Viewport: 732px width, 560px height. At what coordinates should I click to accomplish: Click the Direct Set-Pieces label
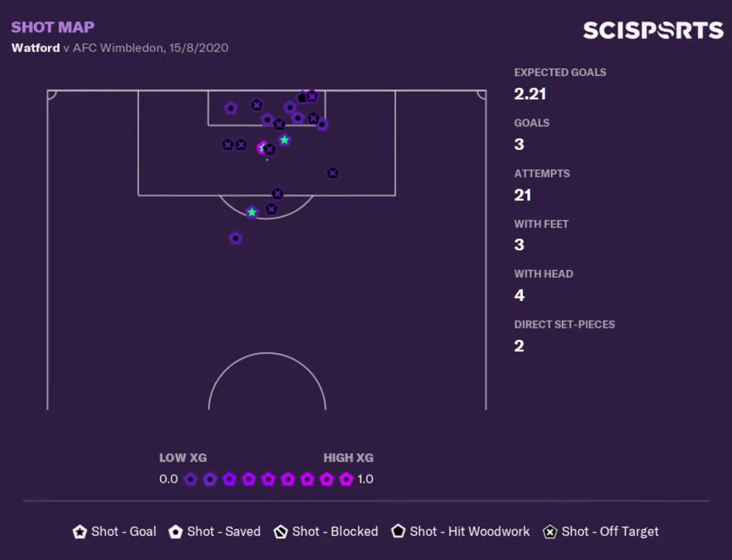pyautogui.click(x=565, y=324)
